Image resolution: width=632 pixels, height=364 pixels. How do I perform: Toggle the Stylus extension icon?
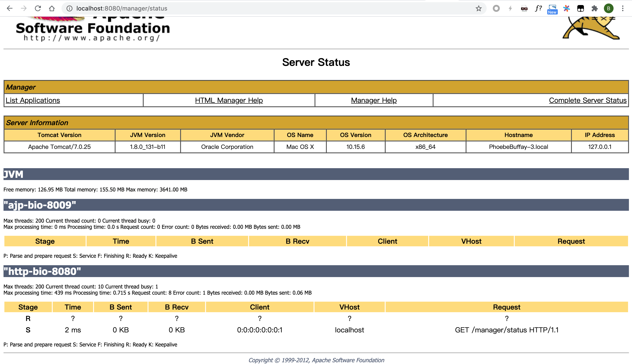pos(551,8)
